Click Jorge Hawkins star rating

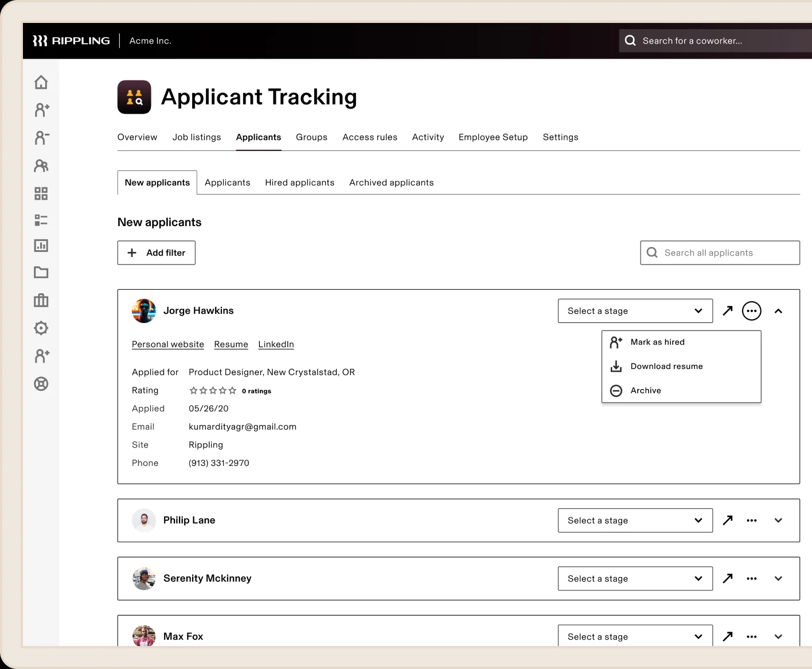pyautogui.click(x=213, y=391)
